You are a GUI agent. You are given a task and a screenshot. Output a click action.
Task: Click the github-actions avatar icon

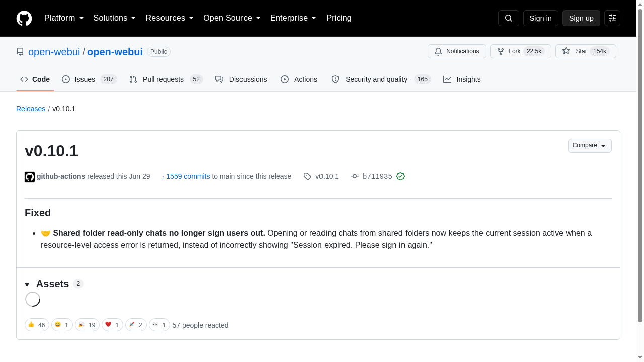[30, 177]
